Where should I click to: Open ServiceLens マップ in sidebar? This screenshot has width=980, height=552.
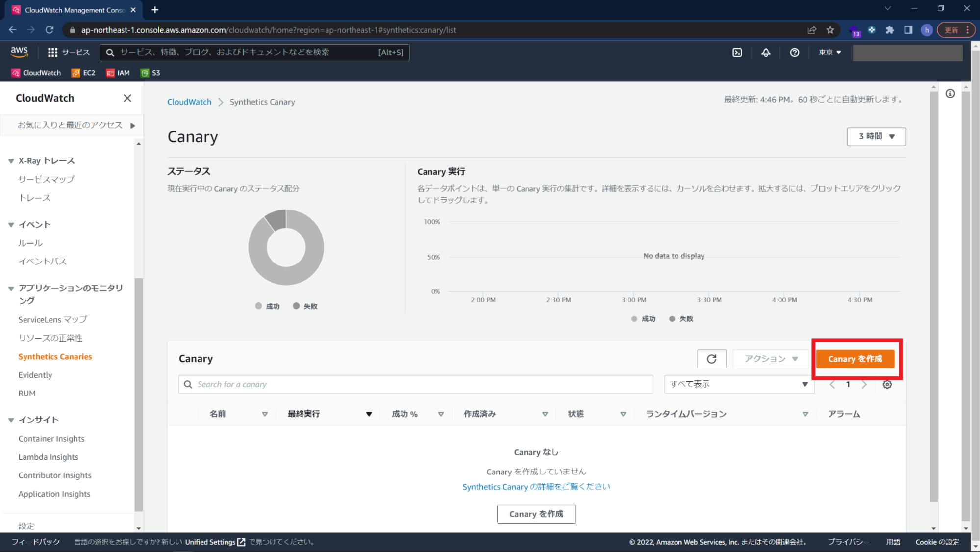(x=53, y=319)
